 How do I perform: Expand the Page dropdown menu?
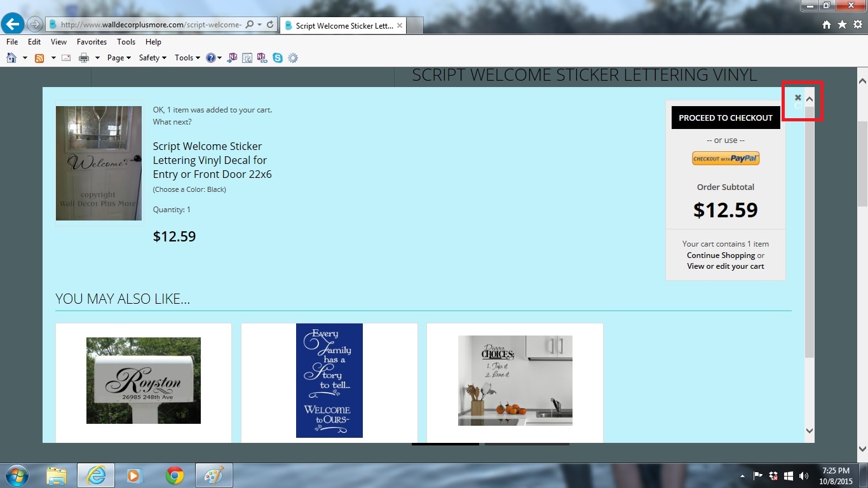[x=119, y=58]
